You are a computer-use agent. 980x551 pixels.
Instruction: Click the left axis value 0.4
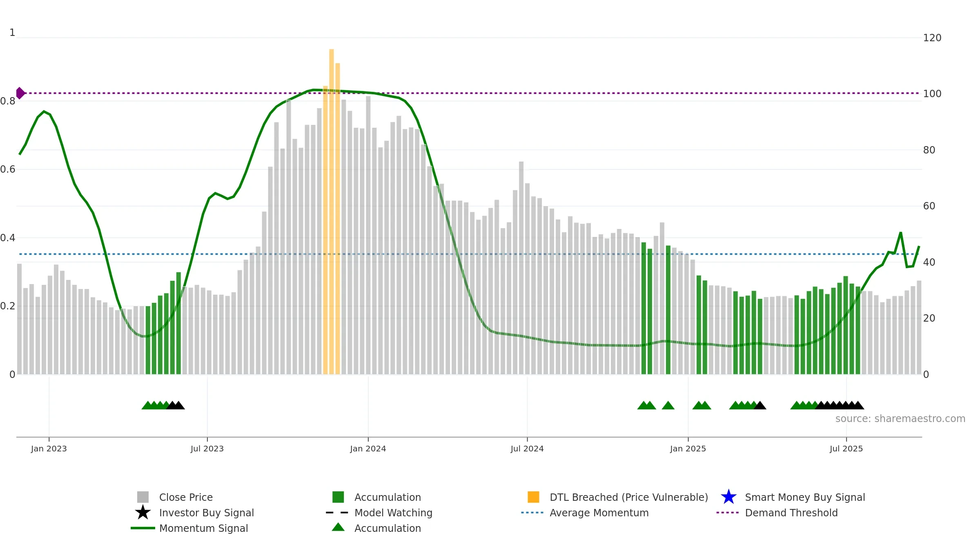[x=8, y=238]
